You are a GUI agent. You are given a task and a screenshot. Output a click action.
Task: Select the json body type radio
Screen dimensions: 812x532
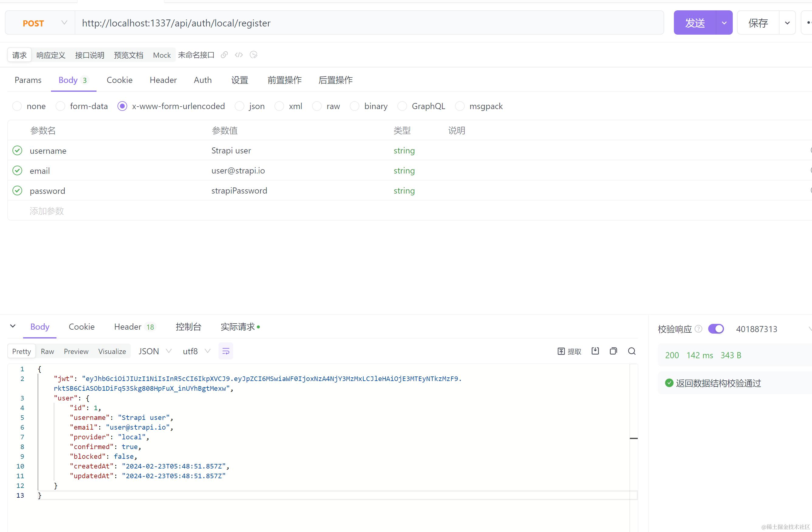[x=240, y=106]
